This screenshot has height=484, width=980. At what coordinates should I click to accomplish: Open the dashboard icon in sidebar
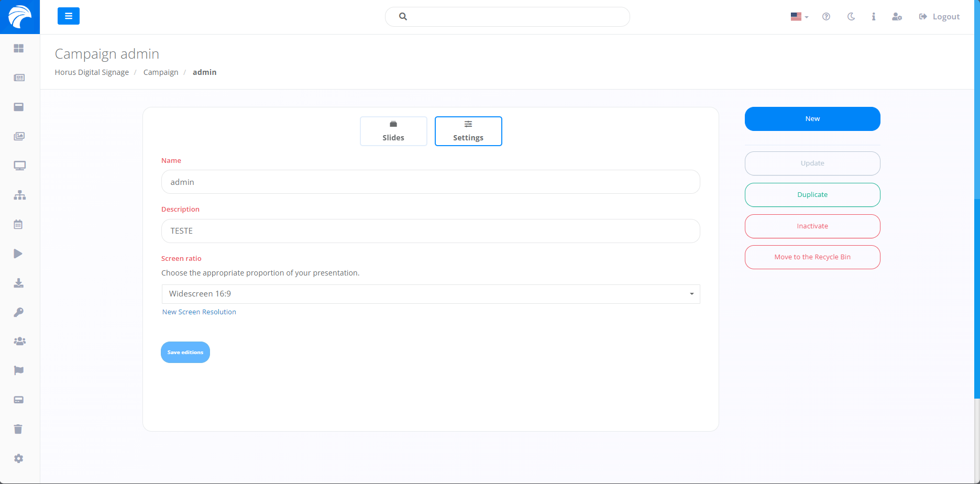tap(19, 48)
